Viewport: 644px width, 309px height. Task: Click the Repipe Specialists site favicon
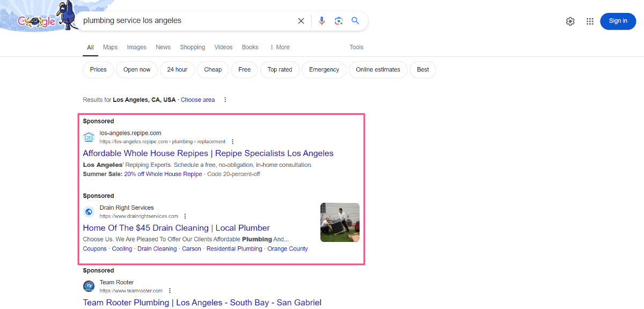pos(89,137)
